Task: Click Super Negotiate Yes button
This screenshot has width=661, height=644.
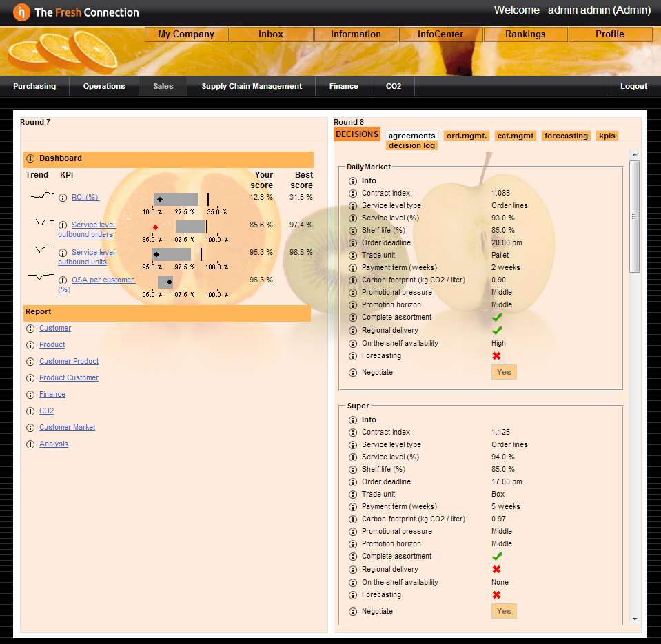Action: 504,611
